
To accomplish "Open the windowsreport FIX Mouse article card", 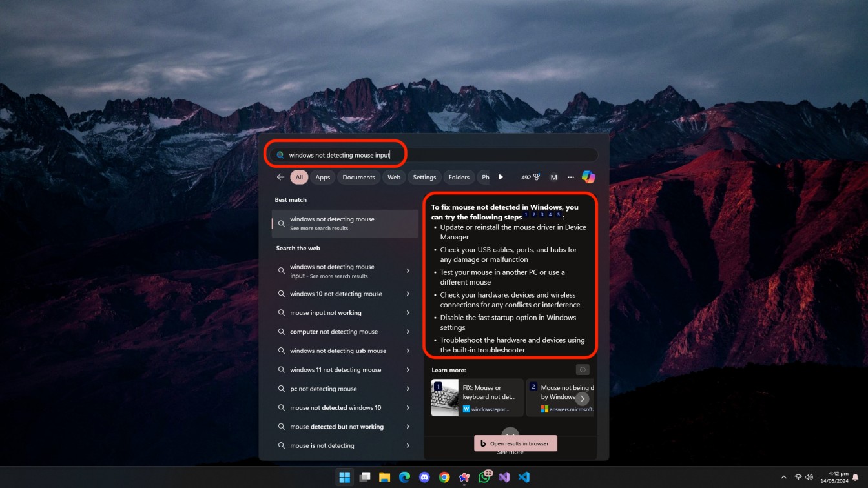I will 477,398.
